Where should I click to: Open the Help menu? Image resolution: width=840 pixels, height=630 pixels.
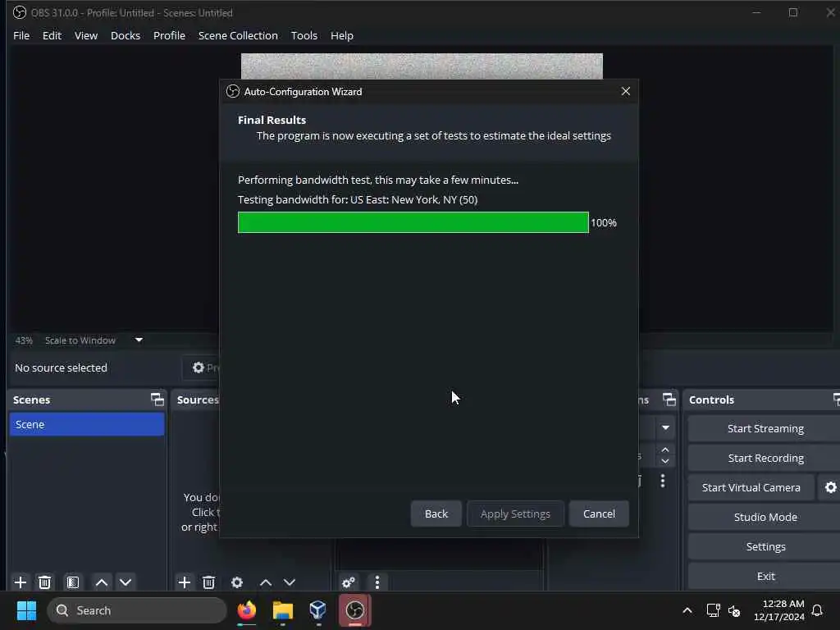342,35
